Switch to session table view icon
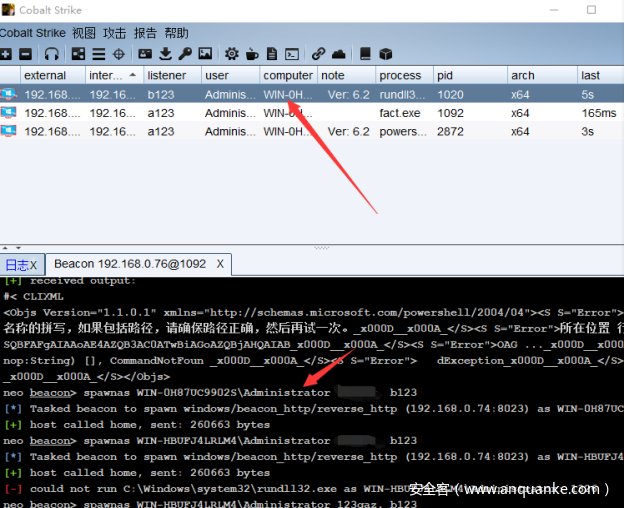The height and width of the screenshot is (508, 625). pos(98,54)
